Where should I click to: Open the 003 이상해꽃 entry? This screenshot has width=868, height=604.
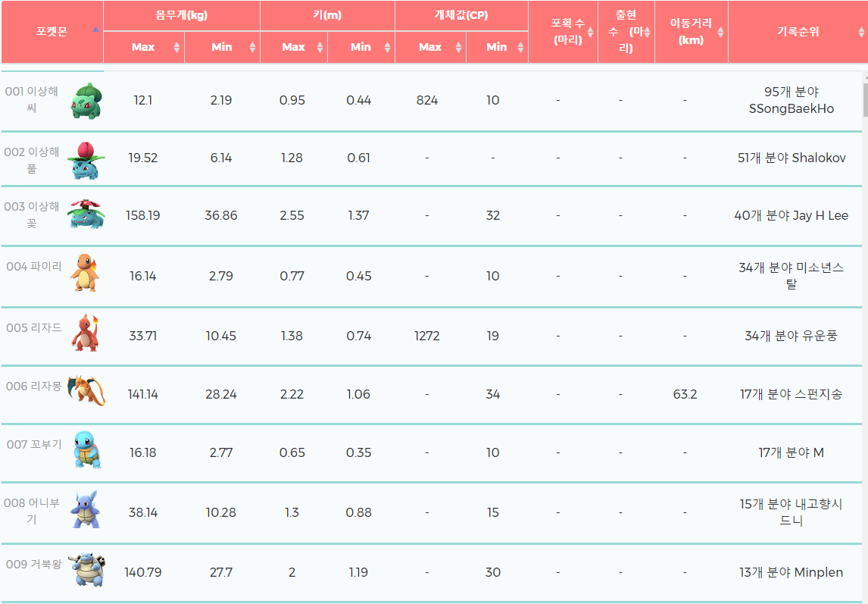[x=32, y=215]
